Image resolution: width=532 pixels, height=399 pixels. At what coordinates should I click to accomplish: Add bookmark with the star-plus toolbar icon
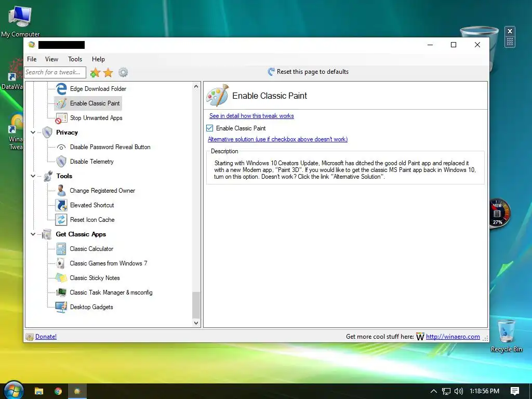96,72
